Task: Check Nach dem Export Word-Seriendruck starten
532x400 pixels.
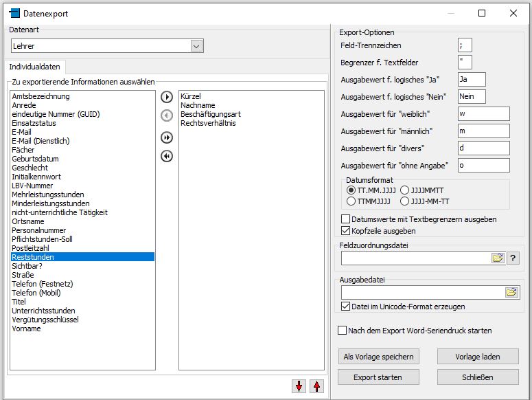Action: pyautogui.click(x=342, y=331)
